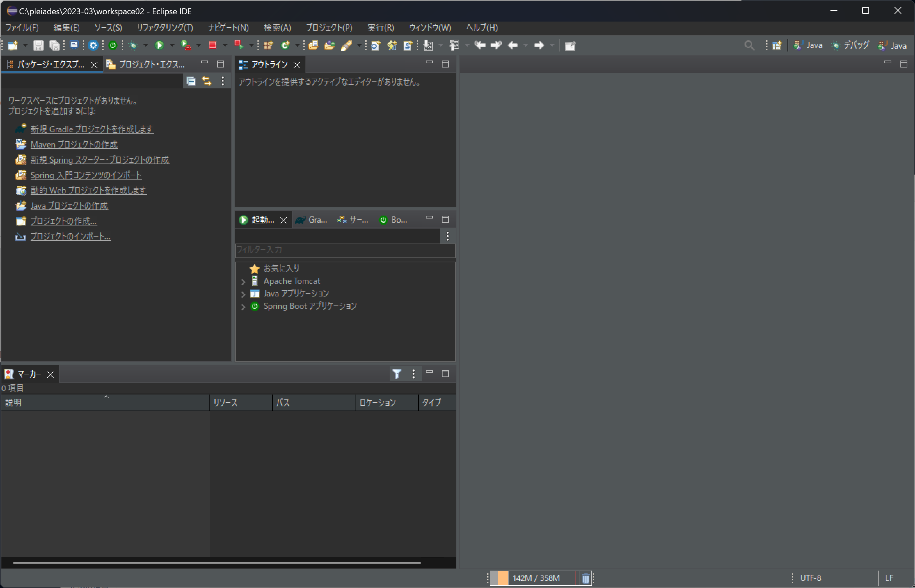Open the リファクタリング(T) menu
The height and width of the screenshot is (588, 915).
pyautogui.click(x=165, y=27)
